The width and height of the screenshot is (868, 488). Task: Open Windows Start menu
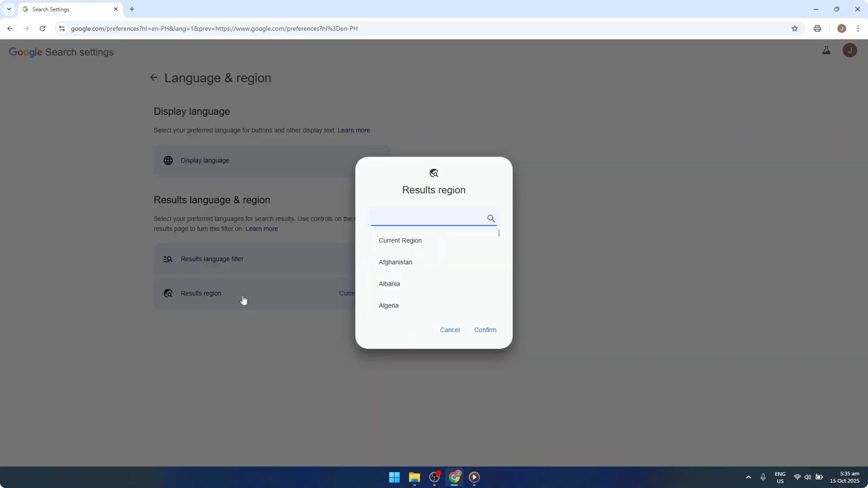[394, 477]
